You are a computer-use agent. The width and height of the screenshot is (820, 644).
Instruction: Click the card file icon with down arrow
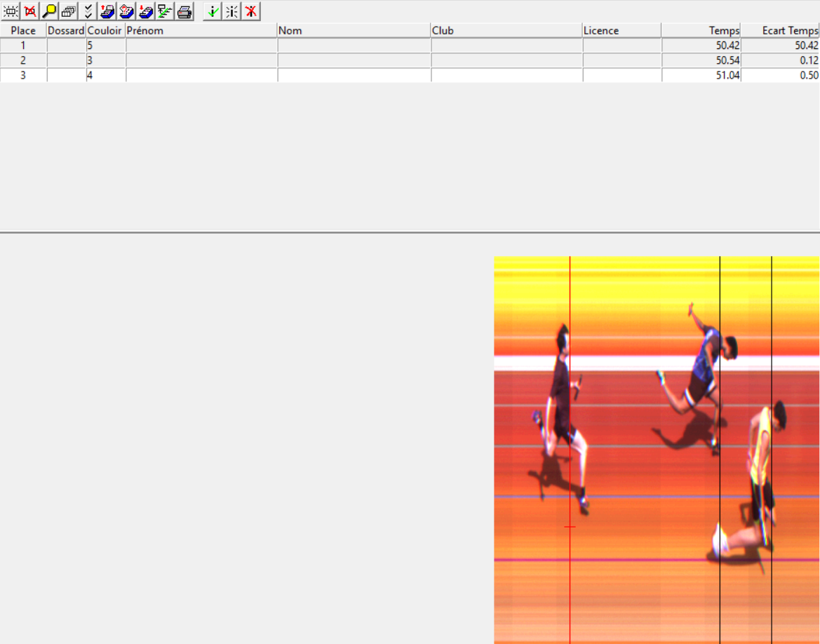[x=146, y=11]
